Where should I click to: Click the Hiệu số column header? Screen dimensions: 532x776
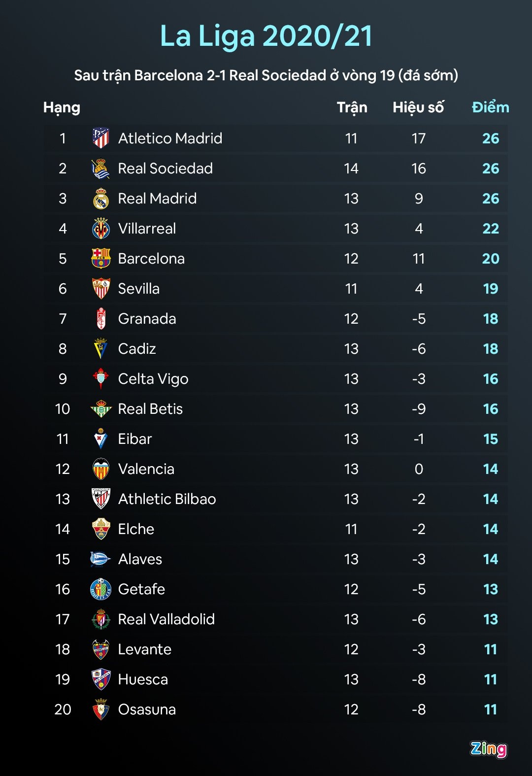(x=418, y=107)
